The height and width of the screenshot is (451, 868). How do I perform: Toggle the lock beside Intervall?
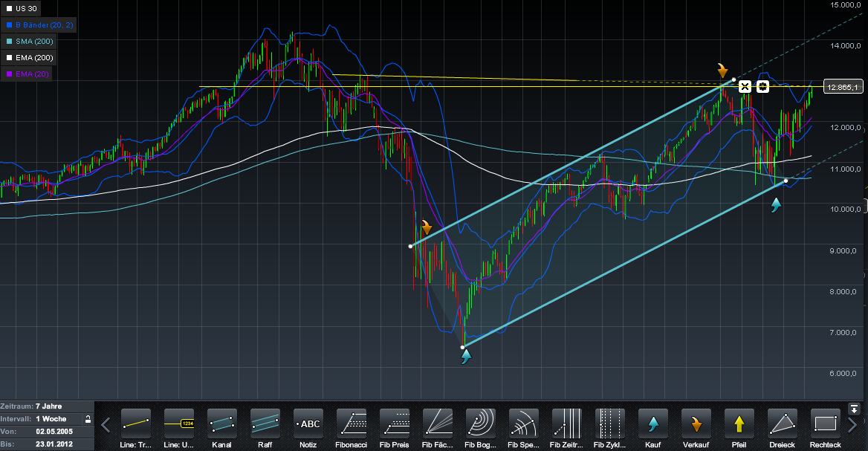88,419
